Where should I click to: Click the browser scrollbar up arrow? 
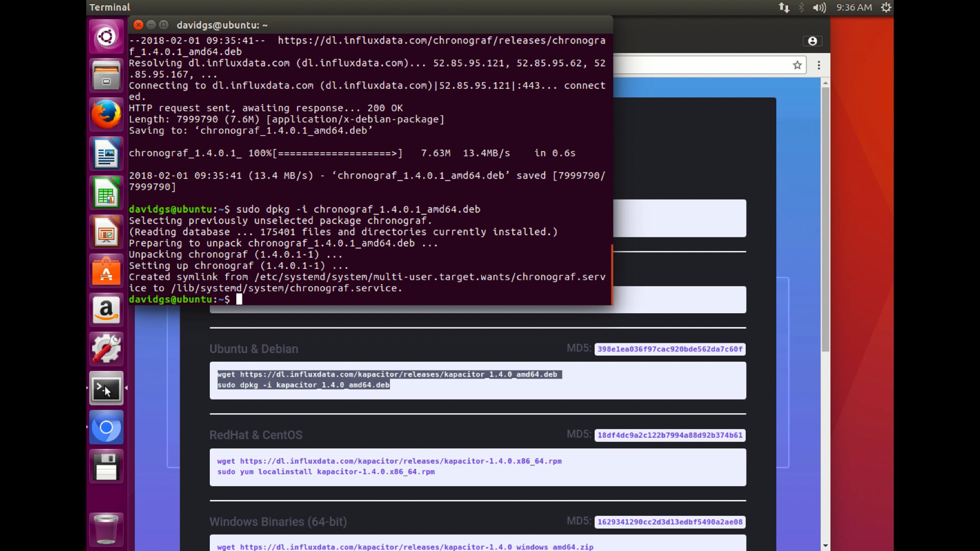coord(825,83)
